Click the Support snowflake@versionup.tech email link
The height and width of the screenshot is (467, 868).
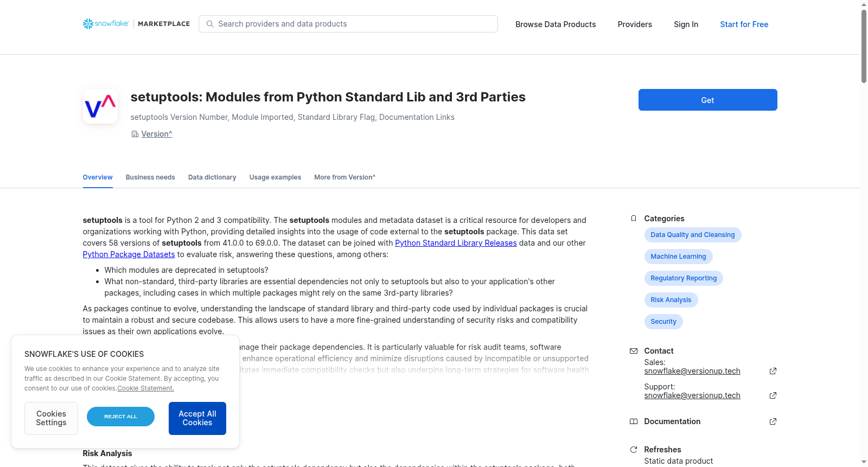point(692,395)
